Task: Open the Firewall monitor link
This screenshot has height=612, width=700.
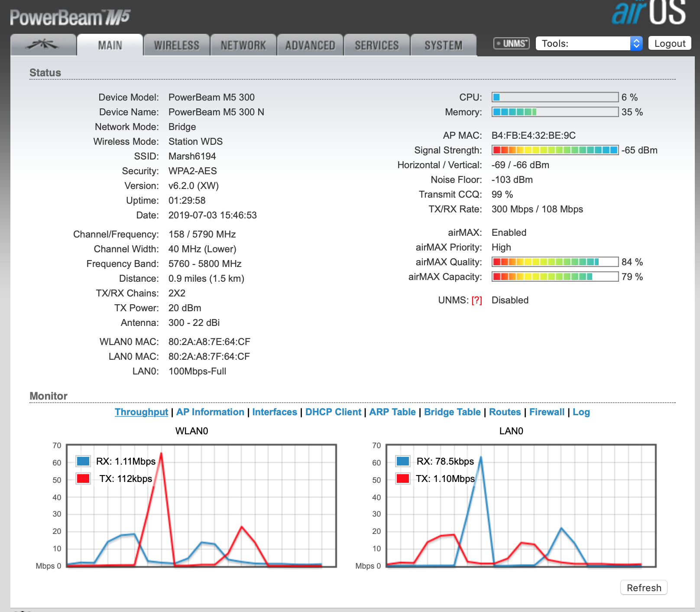Action: point(547,412)
